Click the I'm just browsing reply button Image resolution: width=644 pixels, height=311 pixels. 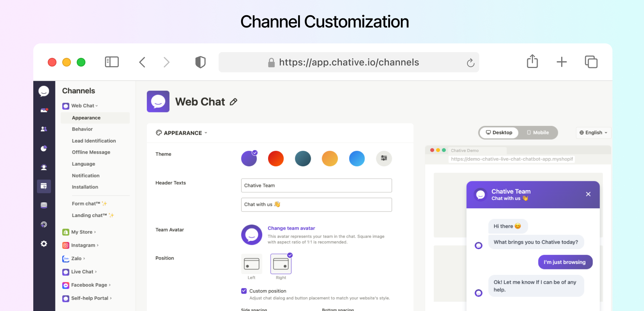click(x=565, y=262)
